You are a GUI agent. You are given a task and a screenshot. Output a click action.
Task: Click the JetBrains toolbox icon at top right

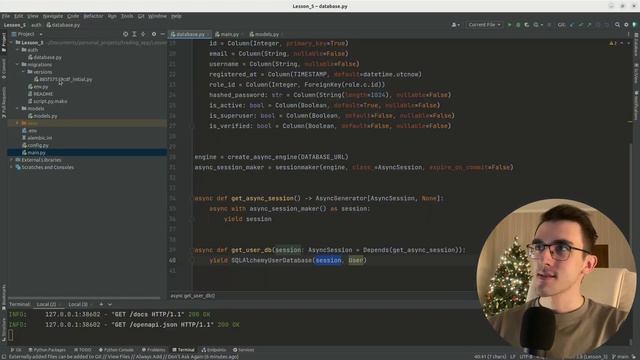635,25
